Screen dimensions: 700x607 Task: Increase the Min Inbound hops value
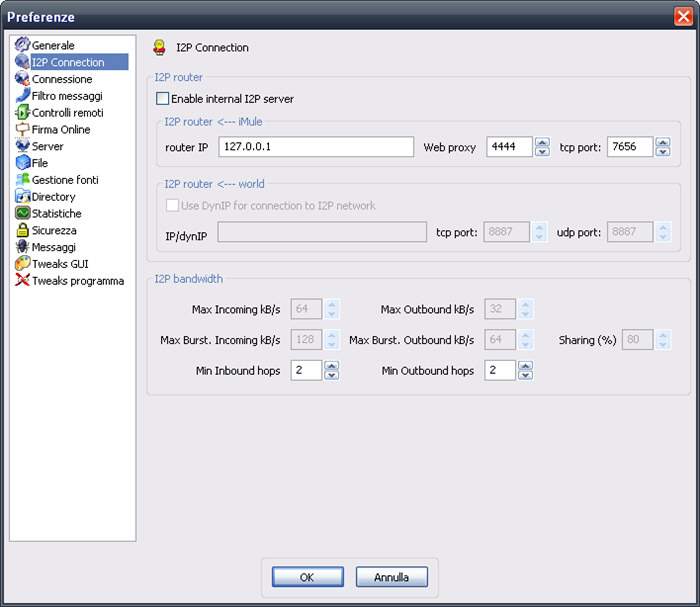coord(332,365)
